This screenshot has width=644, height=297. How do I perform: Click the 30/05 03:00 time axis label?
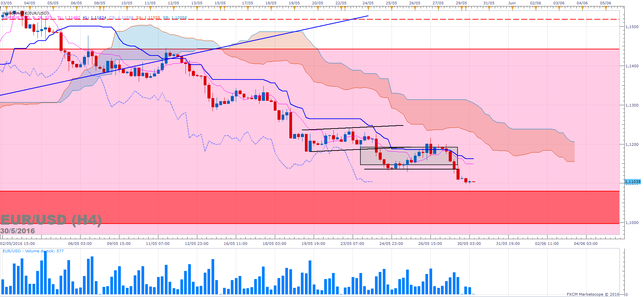[x=469, y=244]
